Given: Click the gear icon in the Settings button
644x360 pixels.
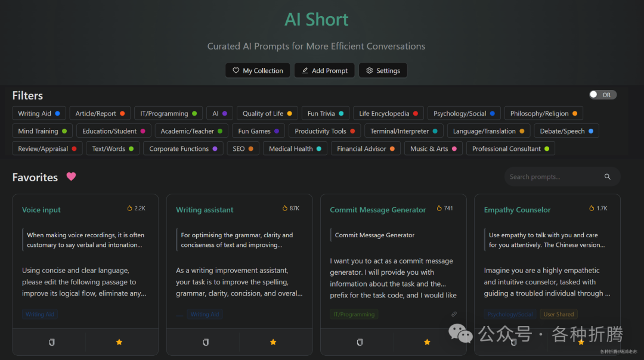Looking at the screenshot, I should [368, 70].
